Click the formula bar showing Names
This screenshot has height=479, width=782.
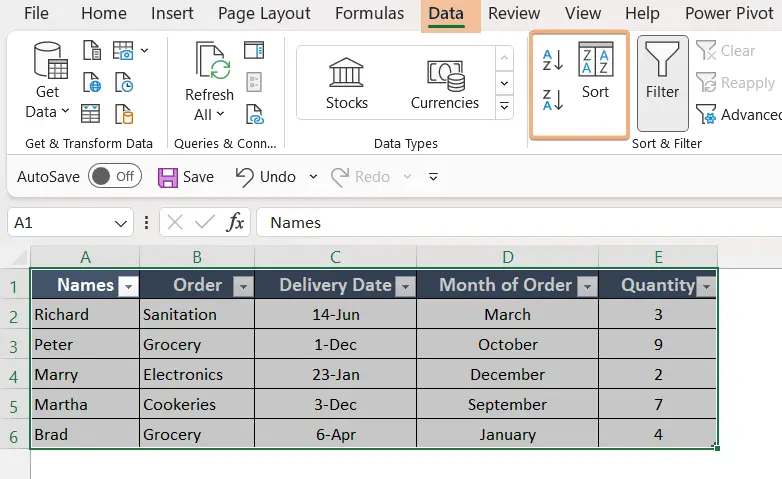[x=519, y=223]
